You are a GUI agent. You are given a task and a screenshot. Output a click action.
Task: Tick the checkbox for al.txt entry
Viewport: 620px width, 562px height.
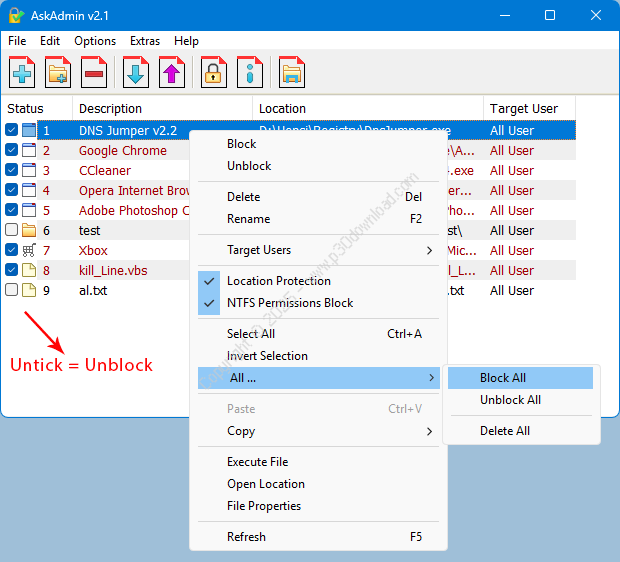pyautogui.click(x=11, y=290)
